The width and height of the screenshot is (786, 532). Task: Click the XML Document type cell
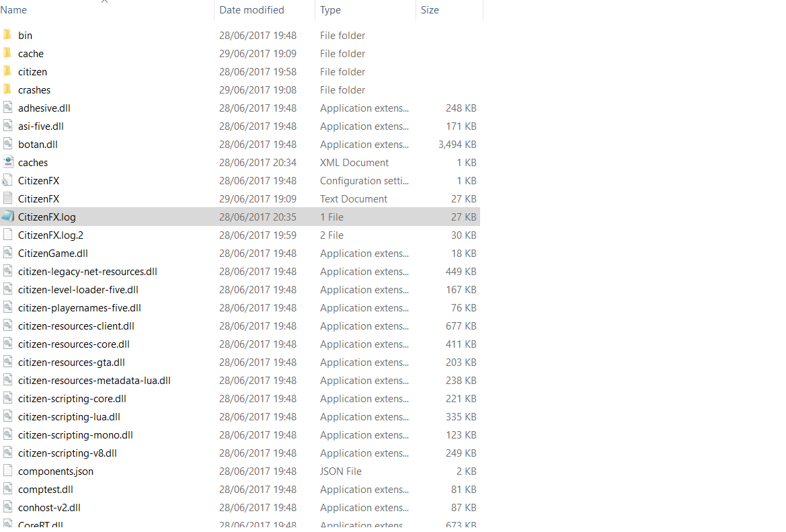pos(354,163)
